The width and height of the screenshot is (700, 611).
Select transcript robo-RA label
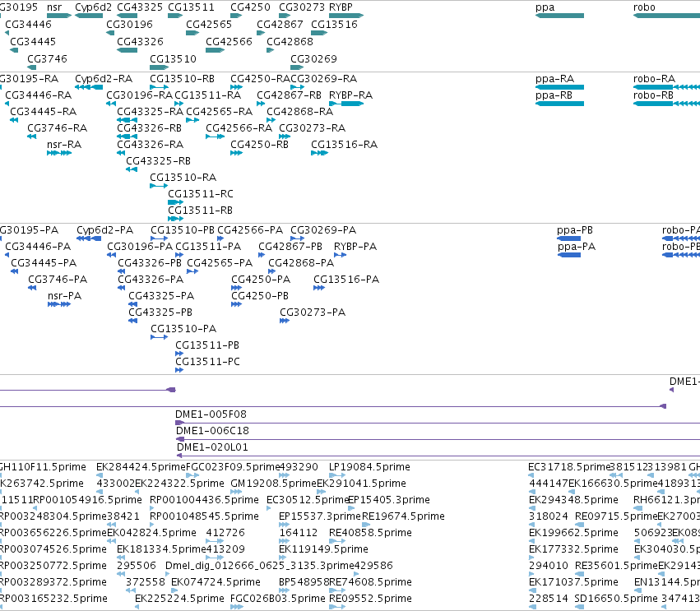point(654,79)
